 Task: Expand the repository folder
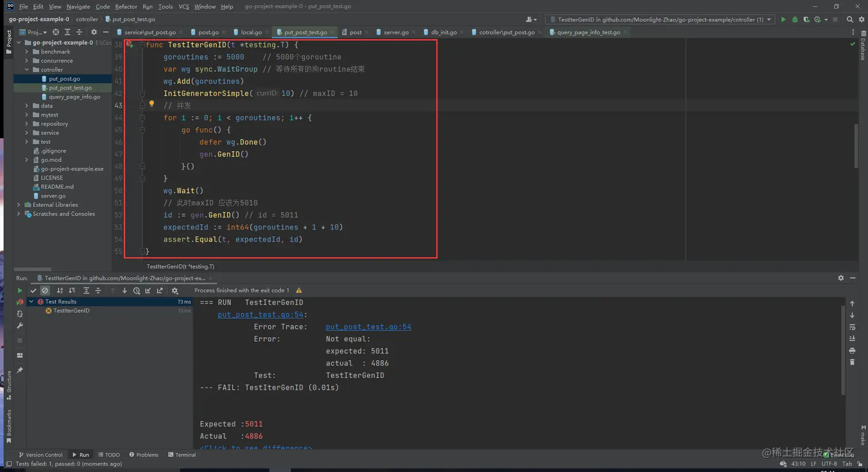coord(27,123)
